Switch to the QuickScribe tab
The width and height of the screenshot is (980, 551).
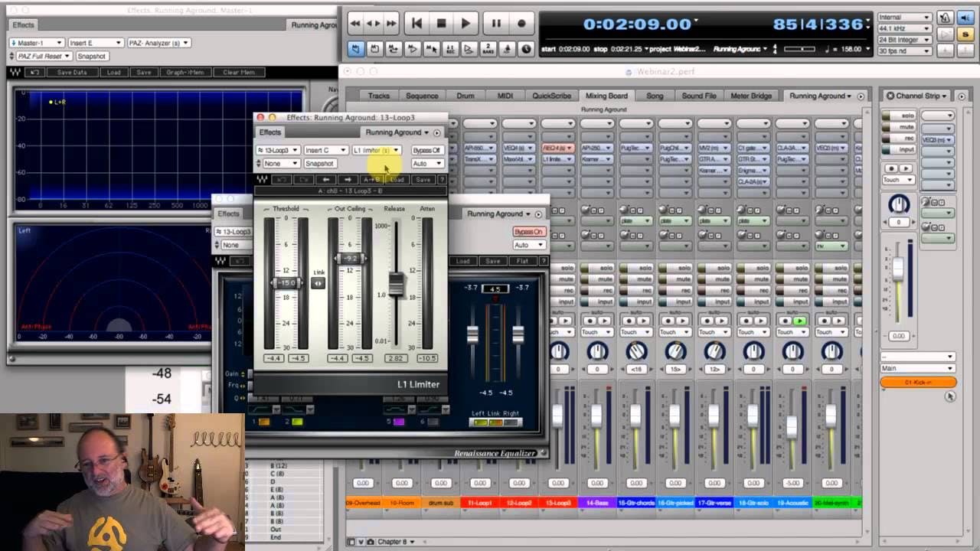tap(551, 96)
